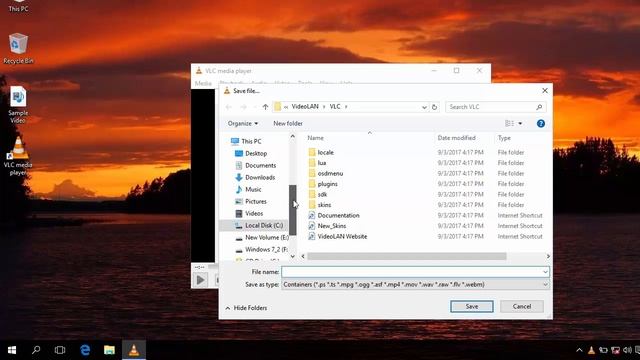Viewport: 640px width, 360px height.
Task: Sort by Date modified column header
Action: point(456,138)
